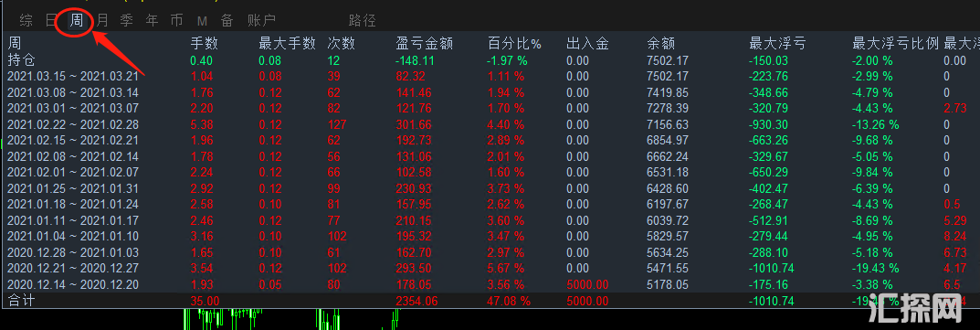The height and width of the screenshot is (330, 980).
Task: Open the 月 monthly tab
Action: [x=102, y=21]
